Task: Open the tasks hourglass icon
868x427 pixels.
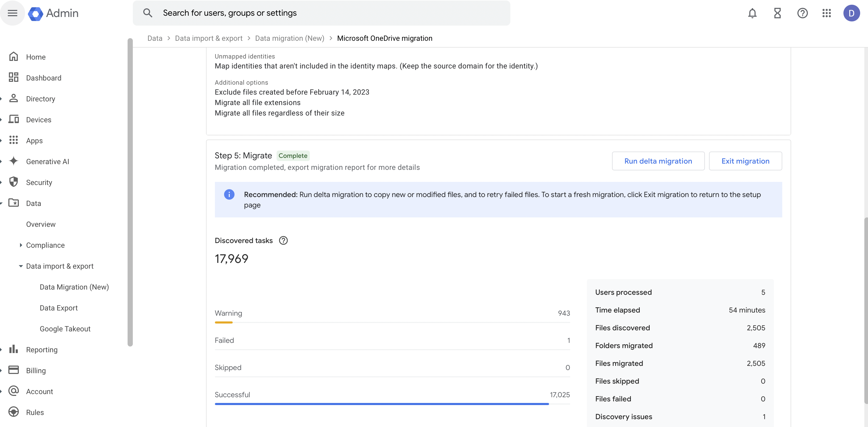Action: coord(777,13)
